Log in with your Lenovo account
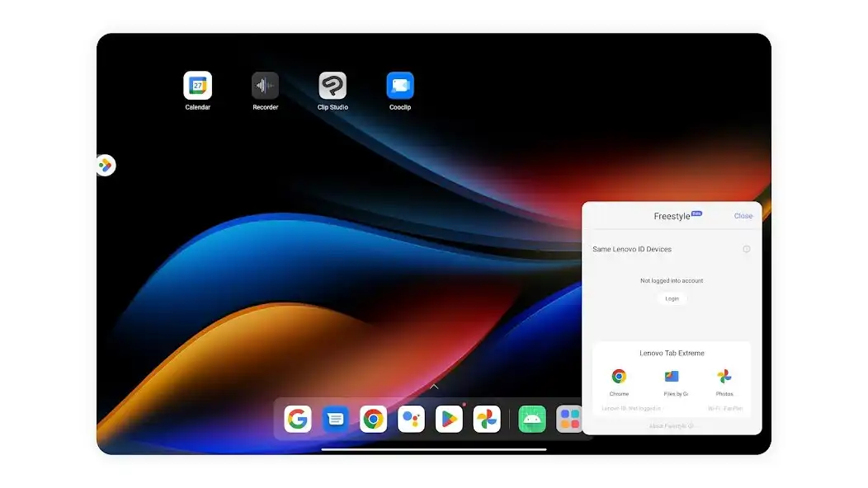The width and height of the screenshot is (868, 488). 671,298
